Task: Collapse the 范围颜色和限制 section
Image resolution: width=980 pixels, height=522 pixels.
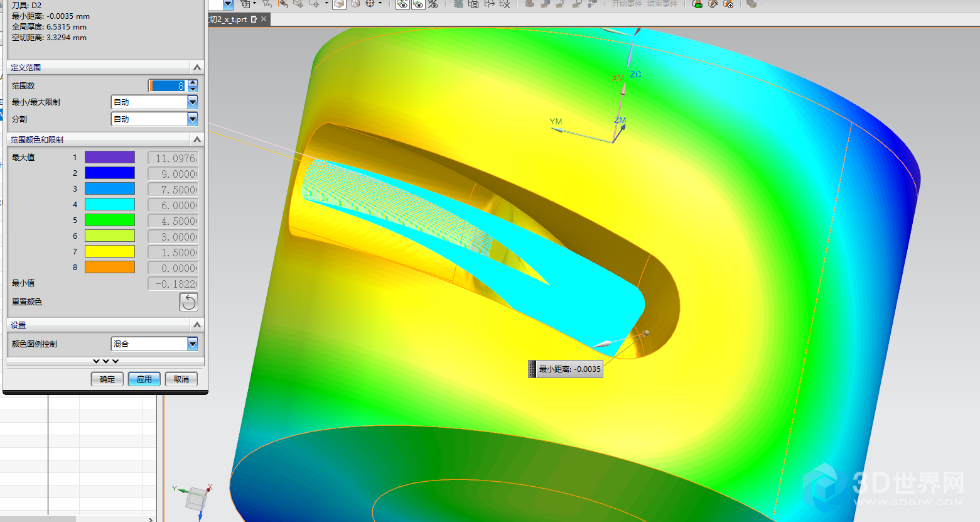Action: (x=197, y=139)
